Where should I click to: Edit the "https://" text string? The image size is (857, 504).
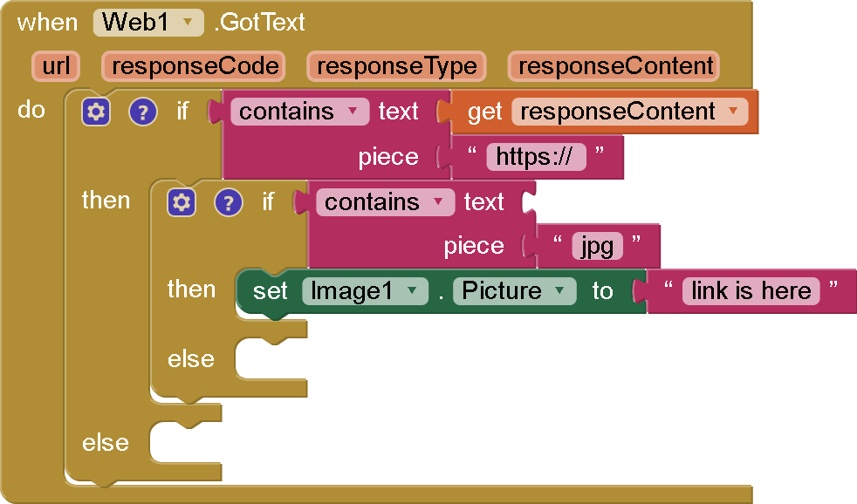(536, 157)
